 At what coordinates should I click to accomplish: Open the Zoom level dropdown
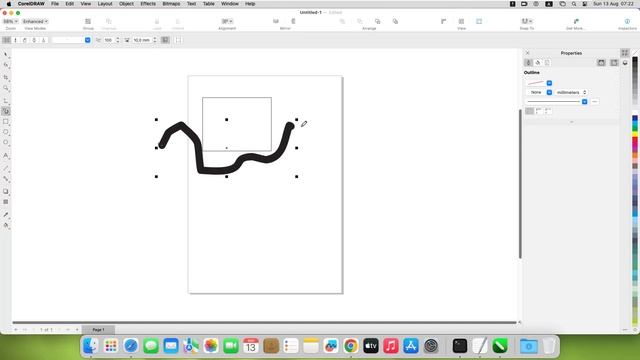click(10, 21)
